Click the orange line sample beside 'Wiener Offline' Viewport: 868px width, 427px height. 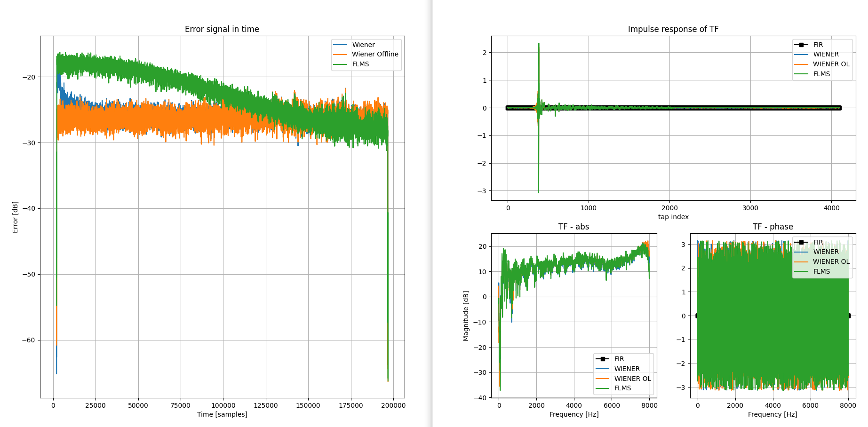(x=340, y=55)
